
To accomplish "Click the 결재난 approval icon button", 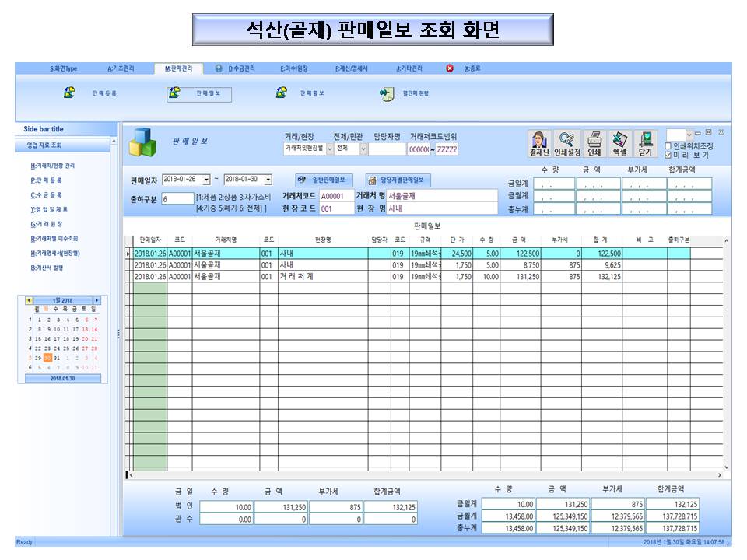I will coord(540,143).
